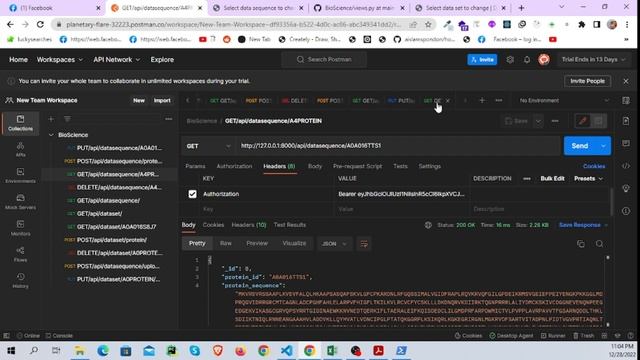The width and height of the screenshot is (640, 360).
Task: Open the documentation icon in right sidebar
Action: pos(626,121)
